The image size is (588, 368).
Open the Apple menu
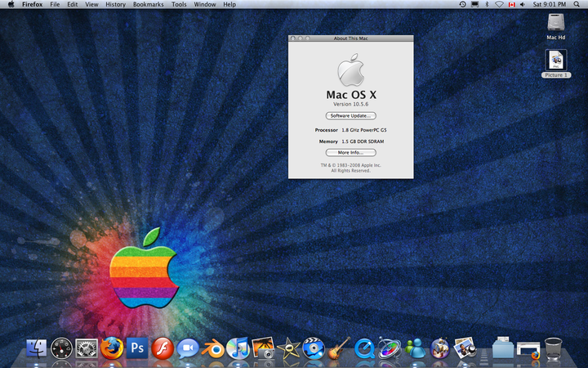pyautogui.click(x=11, y=4)
